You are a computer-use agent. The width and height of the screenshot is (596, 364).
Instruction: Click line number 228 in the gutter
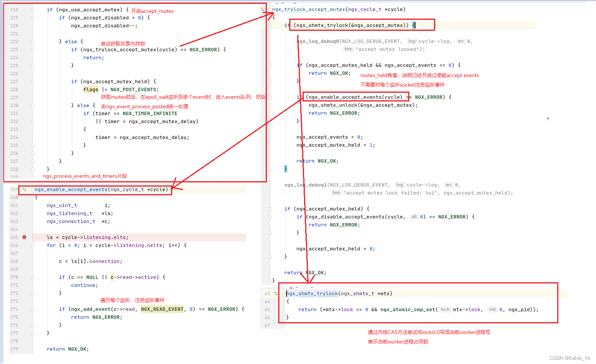(14, 90)
